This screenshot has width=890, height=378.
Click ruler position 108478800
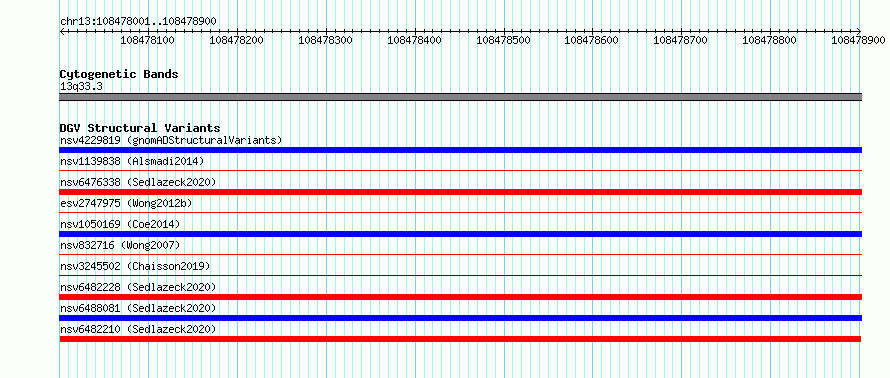click(770, 40)
